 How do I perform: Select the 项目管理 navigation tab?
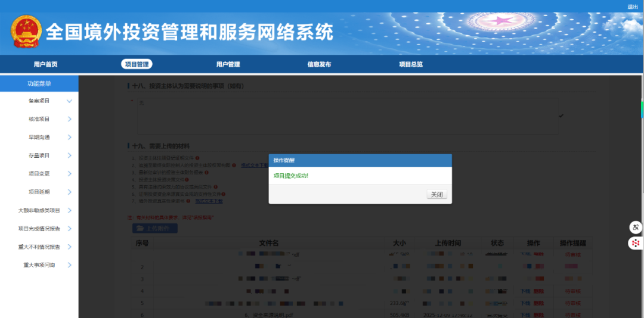[137, 64]
